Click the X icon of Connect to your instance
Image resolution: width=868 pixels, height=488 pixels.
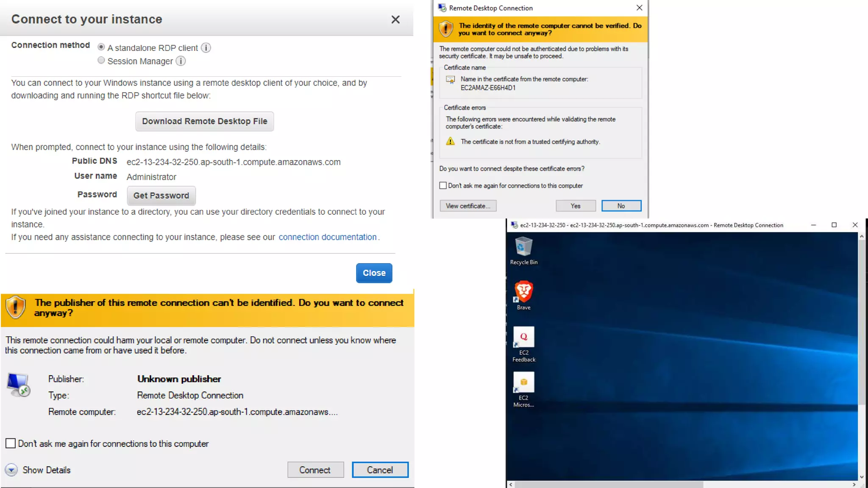tap(395, 19)
